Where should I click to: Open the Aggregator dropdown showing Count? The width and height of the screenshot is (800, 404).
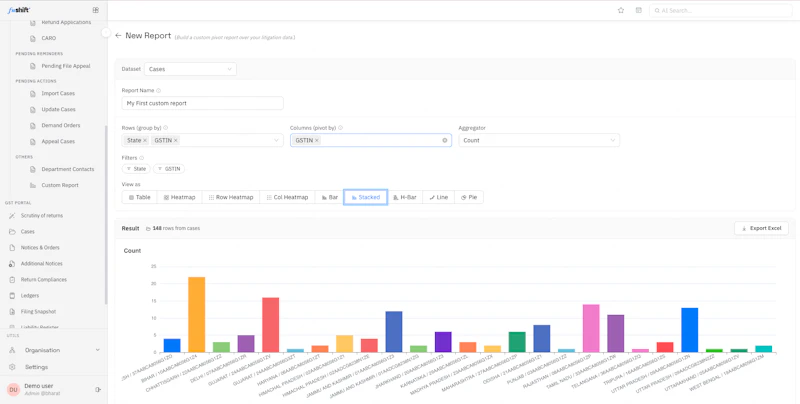tap(539, 140)
